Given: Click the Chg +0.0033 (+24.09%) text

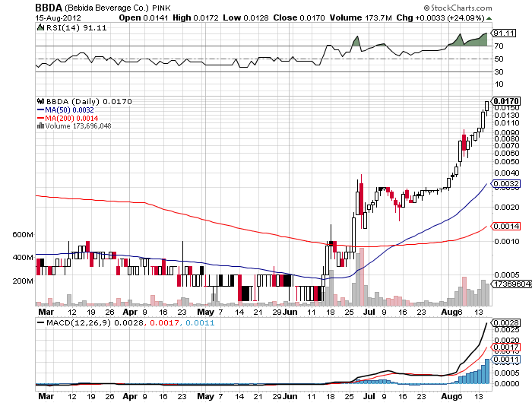Looking at the screenshot, I should point(440,17).
